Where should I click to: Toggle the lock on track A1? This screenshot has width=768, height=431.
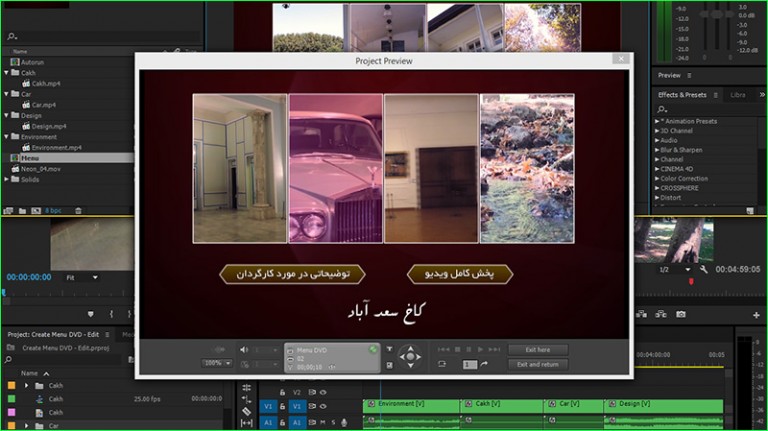[x=283, y=422]
